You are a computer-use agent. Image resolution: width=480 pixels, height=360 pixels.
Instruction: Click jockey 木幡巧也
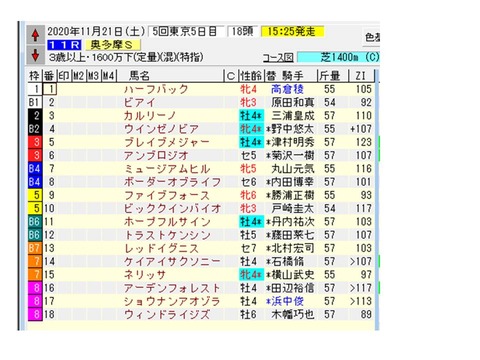[x=293, y=314]
